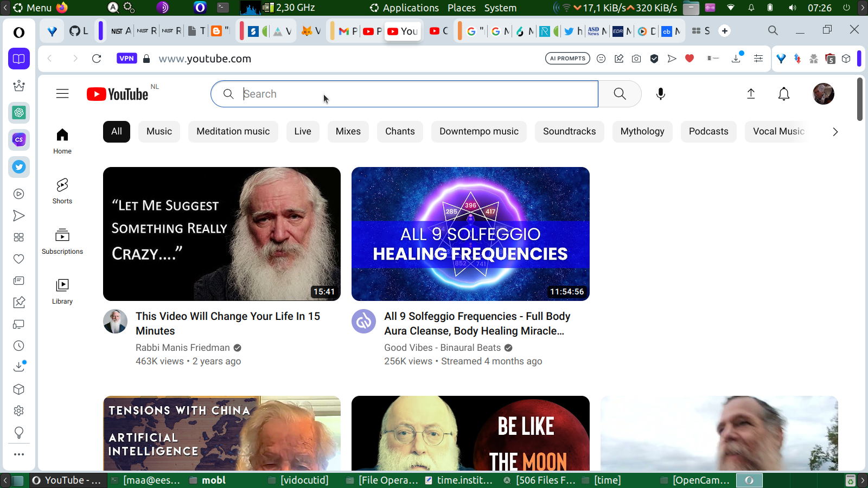Reload the YouTube page

point(97,59)
